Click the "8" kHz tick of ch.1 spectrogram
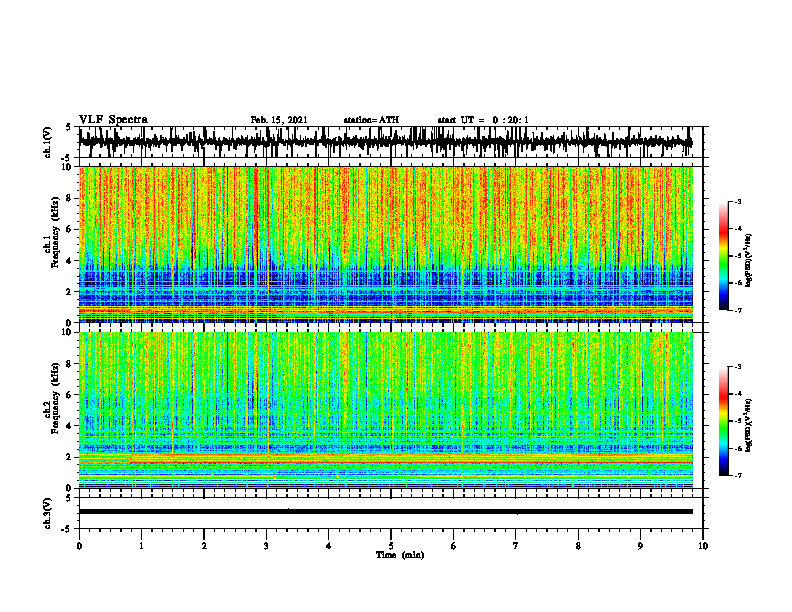Image resolution: width=792 pixels, height=612 pixels. (x=69, y=198)
